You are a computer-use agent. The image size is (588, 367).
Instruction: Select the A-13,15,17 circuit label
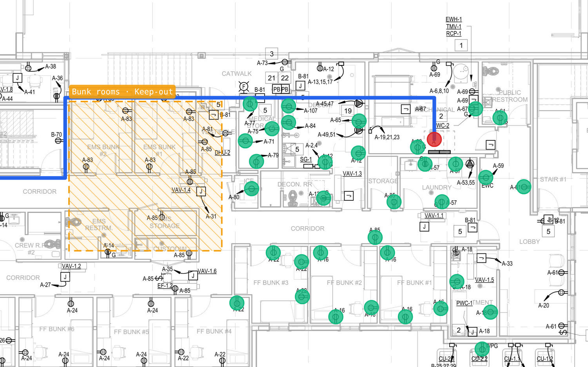point(320,82)
